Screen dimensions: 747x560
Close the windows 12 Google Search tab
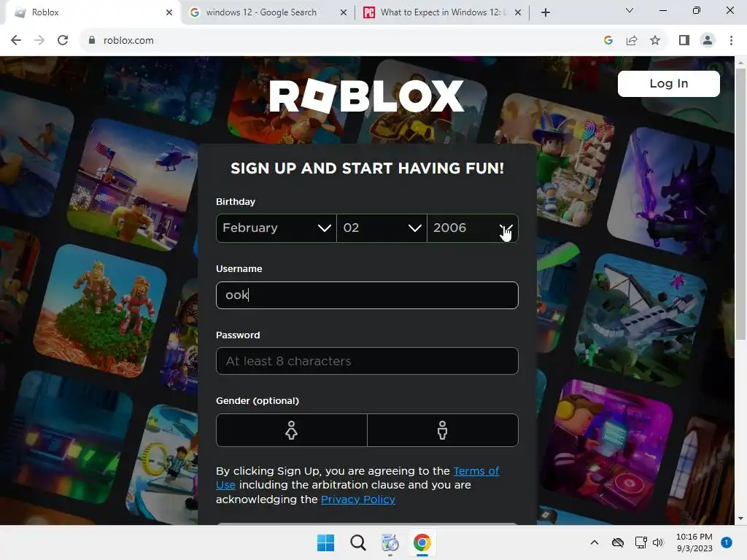pyautogui.click(x=344, y=12)
